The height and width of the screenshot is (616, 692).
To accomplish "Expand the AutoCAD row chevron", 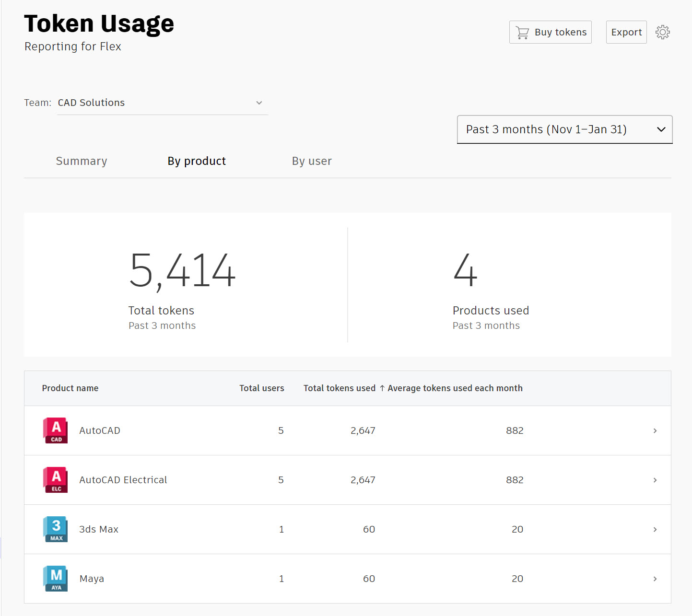I will 655,430.
